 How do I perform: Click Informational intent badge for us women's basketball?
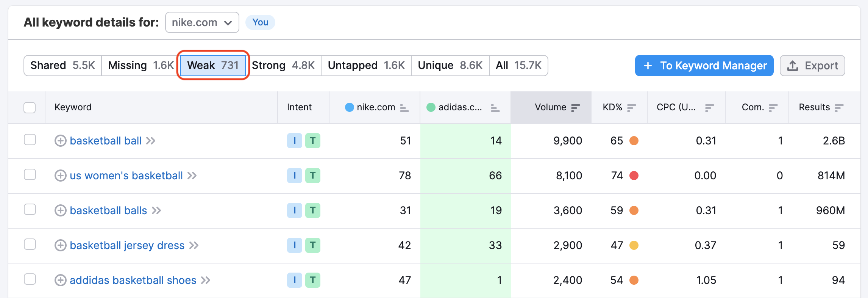294,176
